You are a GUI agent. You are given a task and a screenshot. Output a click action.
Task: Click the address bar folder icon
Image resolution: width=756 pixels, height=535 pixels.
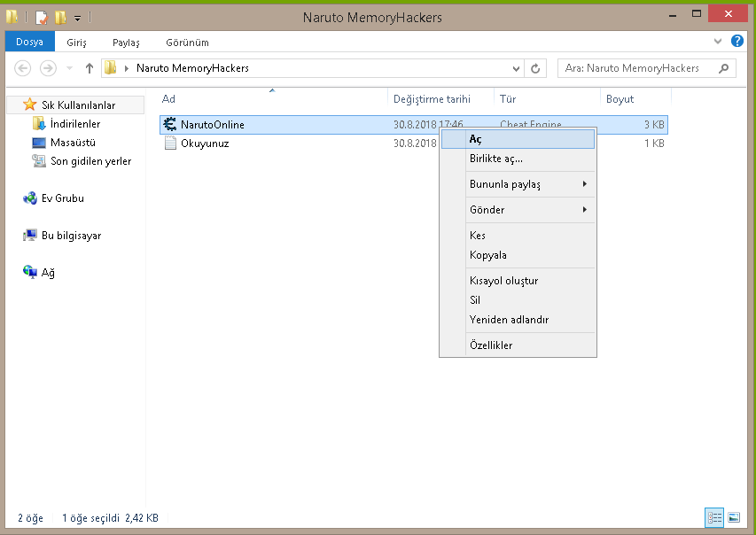111,67
